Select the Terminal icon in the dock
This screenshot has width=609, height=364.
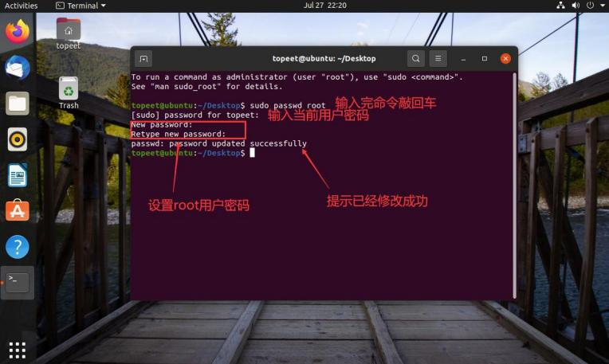[x=18, y=283]
